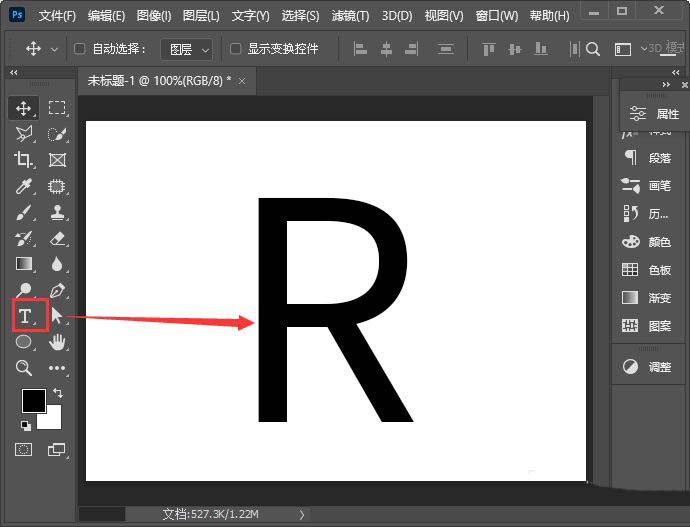Click the distribute vertically icon
The image size is (690, 527).
[446, 49]
